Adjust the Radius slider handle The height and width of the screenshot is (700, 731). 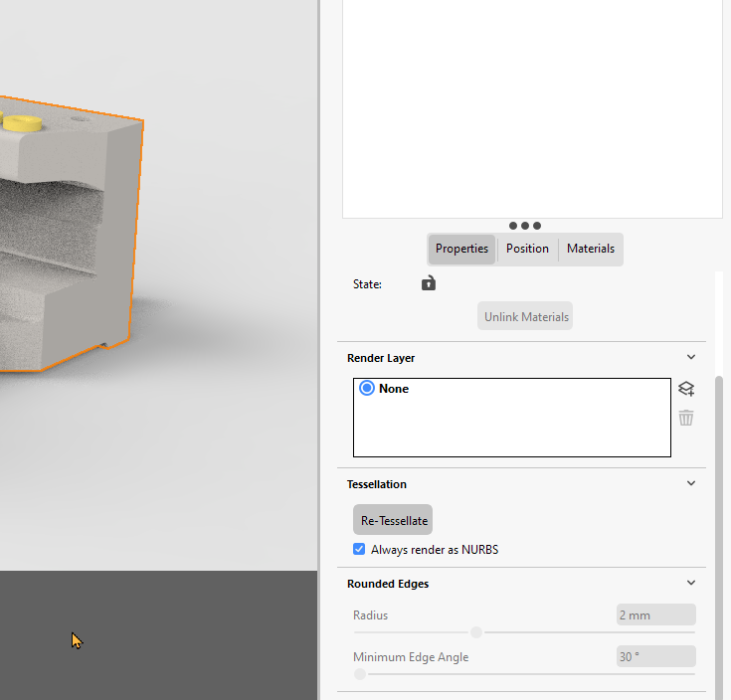point(476,632)
